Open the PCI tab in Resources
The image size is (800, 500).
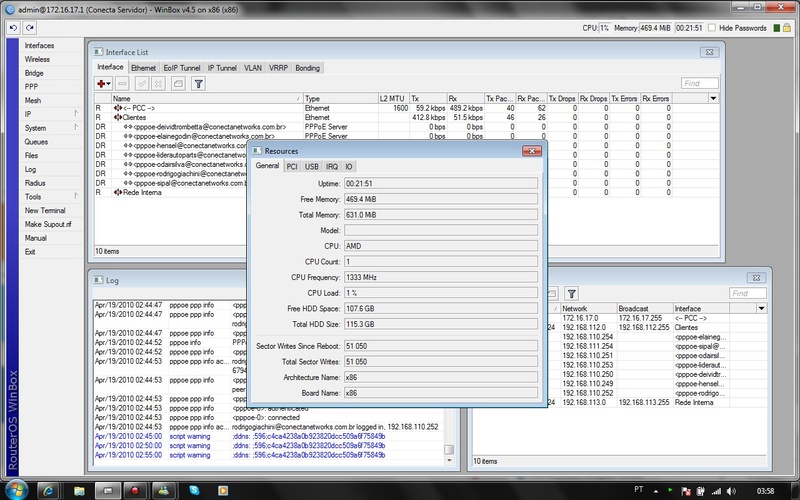click(292, 166)
